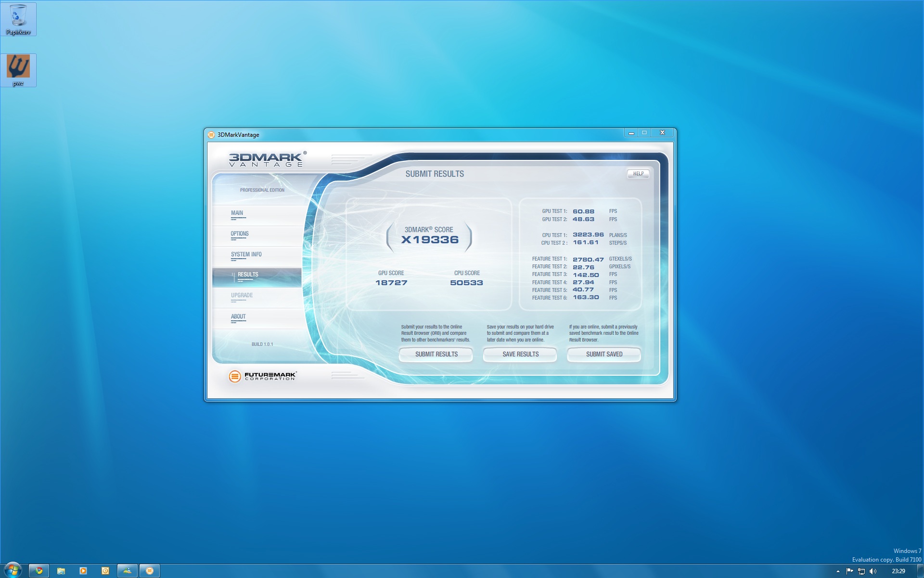Open Windows Media Player taskbar icon

[x=83, y=571]
